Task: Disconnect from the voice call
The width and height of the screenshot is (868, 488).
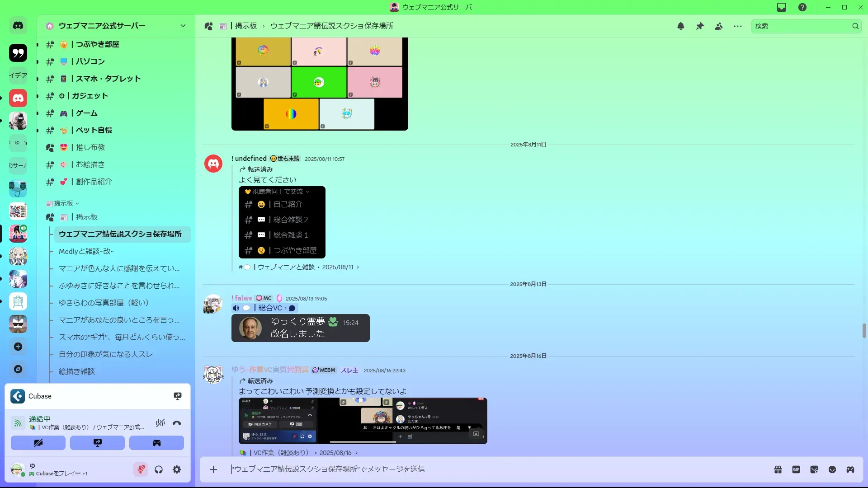Action: 177,423
